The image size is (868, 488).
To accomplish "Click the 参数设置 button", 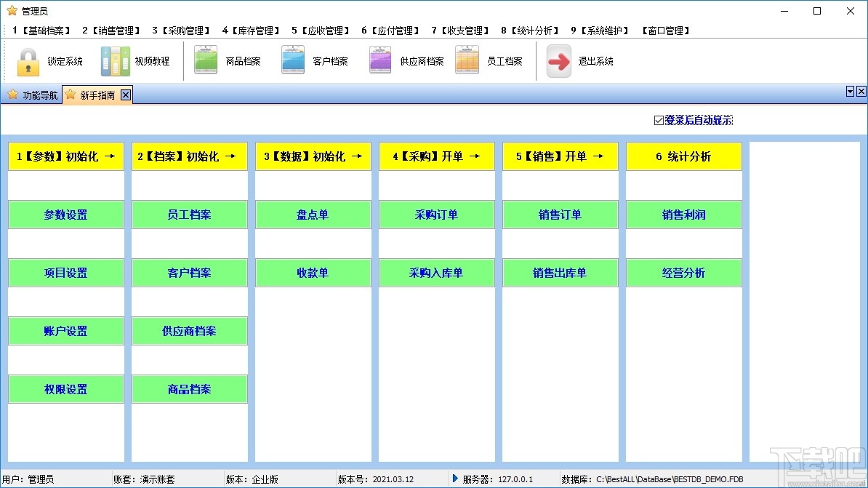I will point(65,214).
